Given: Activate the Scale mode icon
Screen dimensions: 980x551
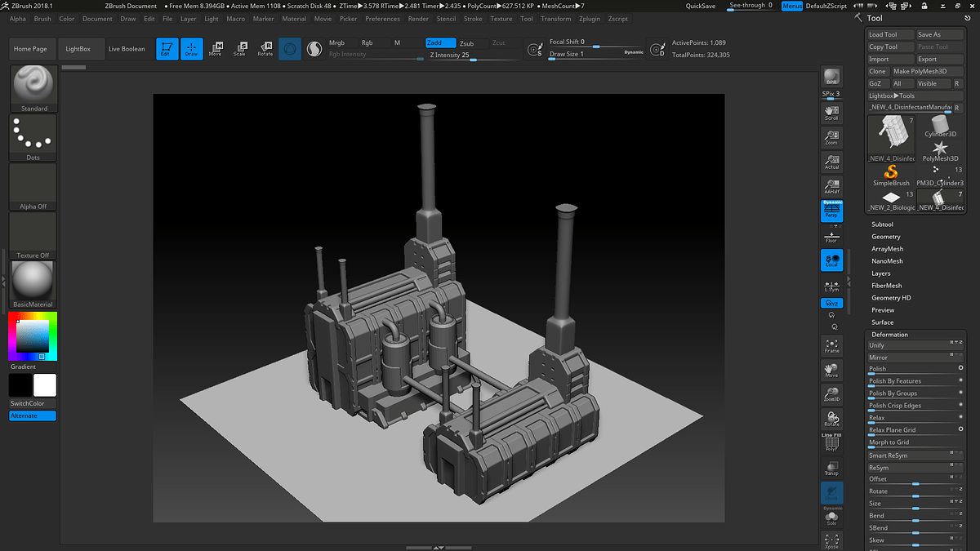Looking at the screenshot, I should [241, 49].
